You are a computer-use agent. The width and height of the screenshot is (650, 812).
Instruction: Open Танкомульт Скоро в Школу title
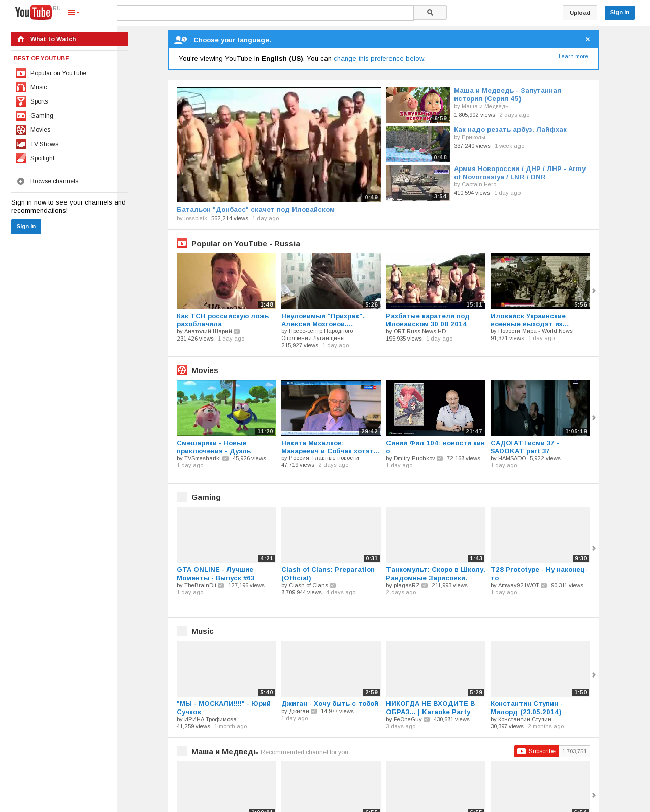click(x=436, y=573)
